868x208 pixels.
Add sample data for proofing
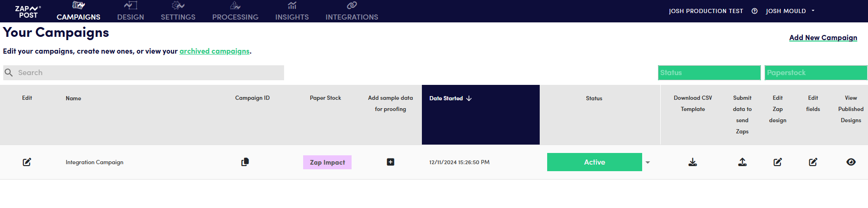(x=390, y=162)
